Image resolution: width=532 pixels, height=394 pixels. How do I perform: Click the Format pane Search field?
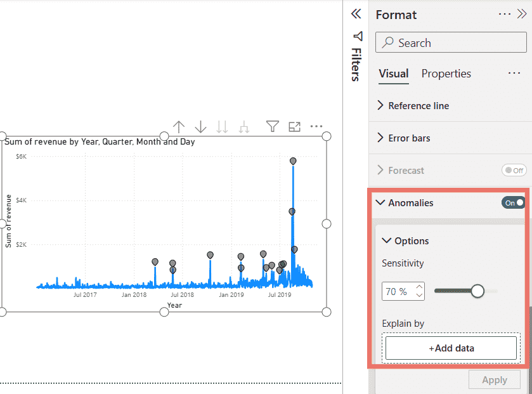tap(451, 43)
